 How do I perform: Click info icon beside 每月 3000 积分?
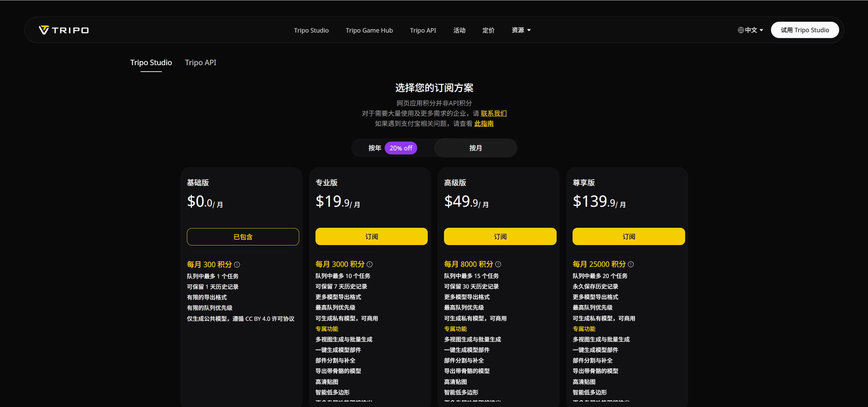coord(370,264)
